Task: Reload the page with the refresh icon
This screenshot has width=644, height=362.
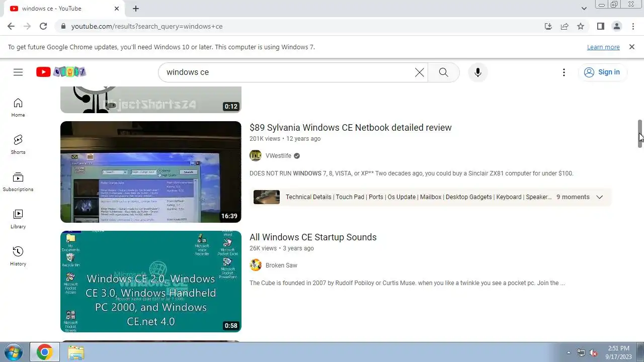Action: point(43,26)
